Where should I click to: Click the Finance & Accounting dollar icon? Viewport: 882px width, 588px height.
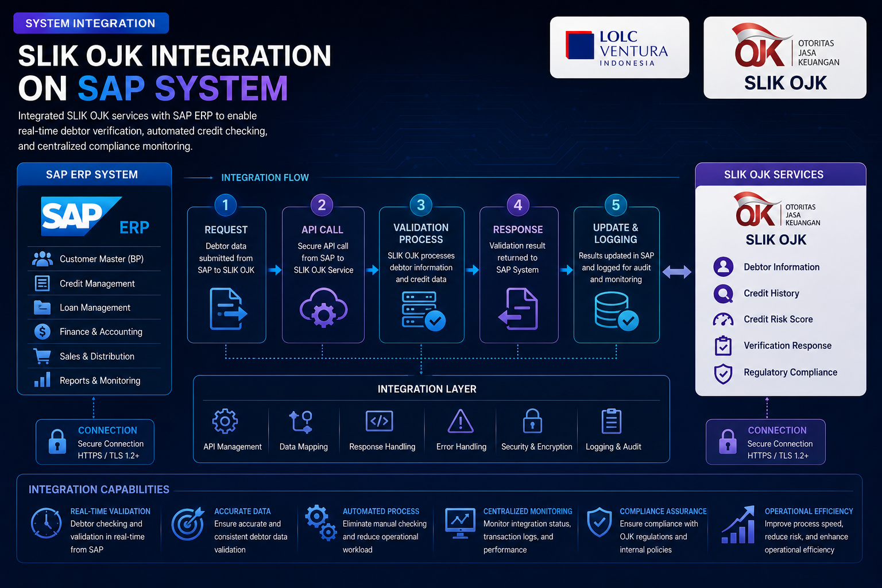[42, 332]
